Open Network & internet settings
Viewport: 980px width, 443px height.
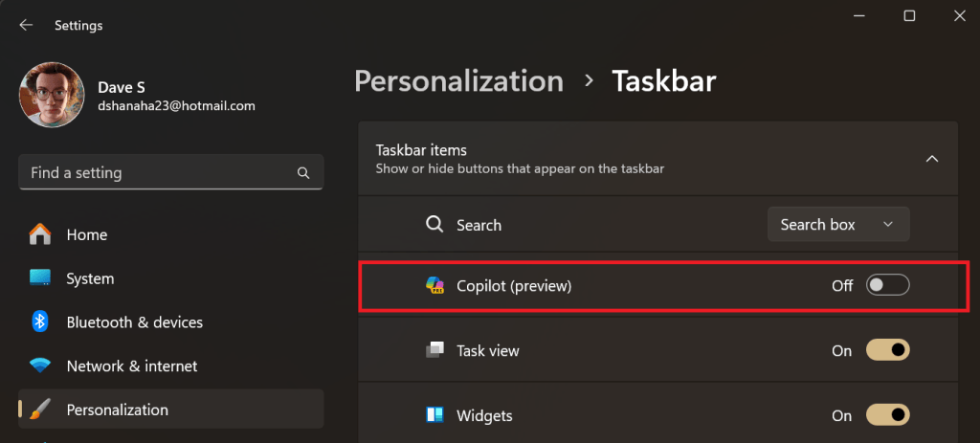132,366
